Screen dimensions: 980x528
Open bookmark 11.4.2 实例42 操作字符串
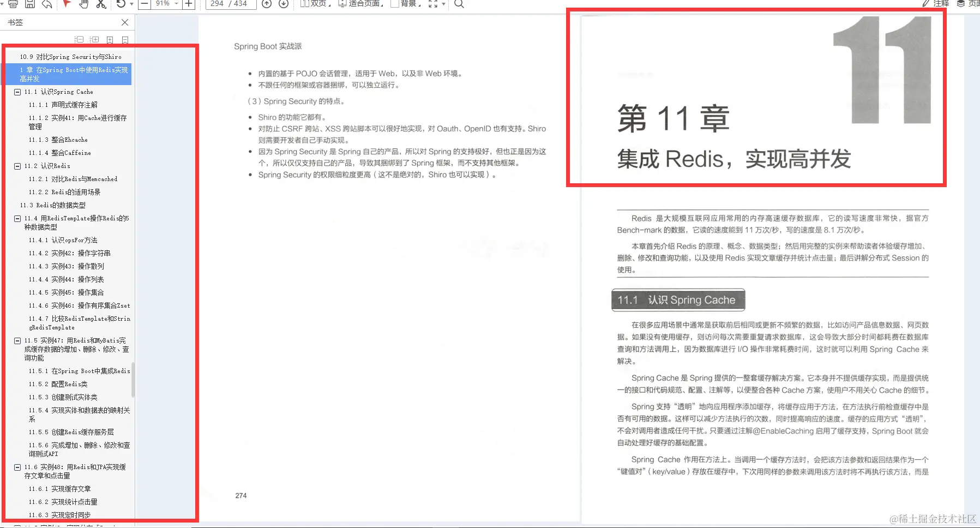(x=70, y=253)
